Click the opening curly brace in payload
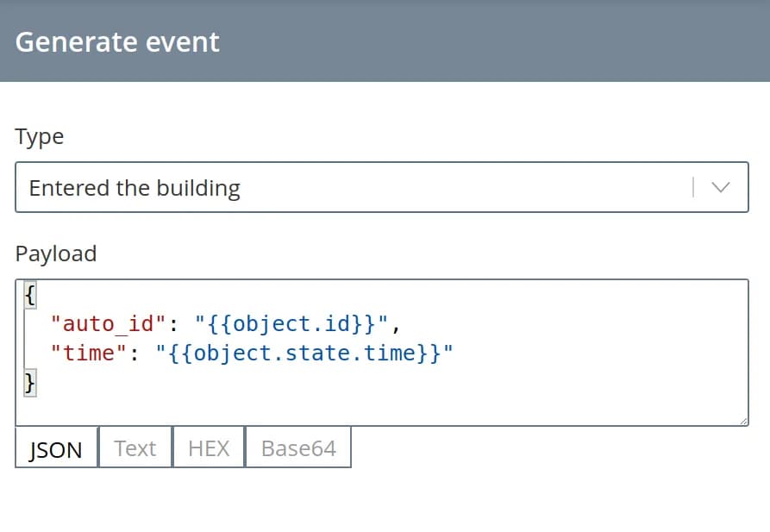Image resolution: width=770 pixels, height=532 pixels. pyautogui.click(x=30, y=295)
